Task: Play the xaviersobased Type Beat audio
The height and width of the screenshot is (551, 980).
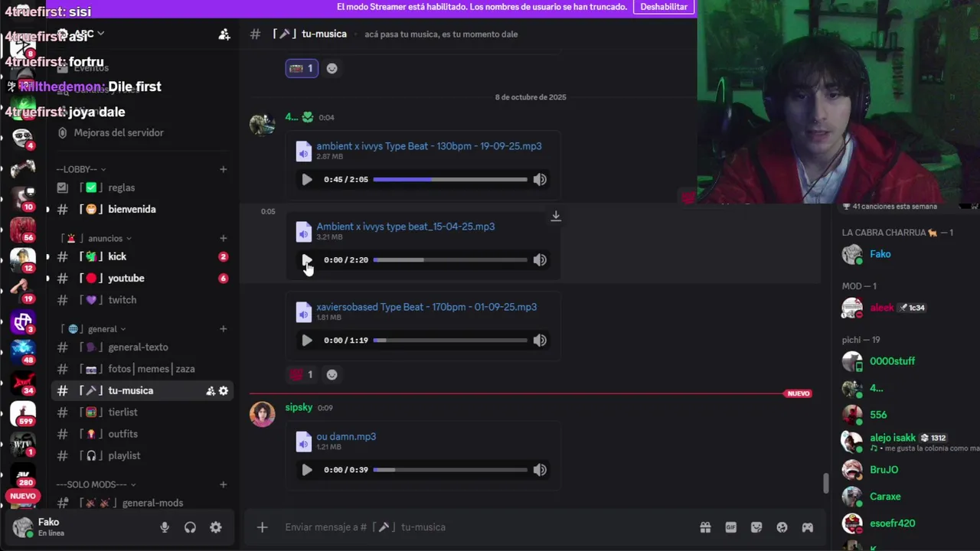Action: (307, 340)
